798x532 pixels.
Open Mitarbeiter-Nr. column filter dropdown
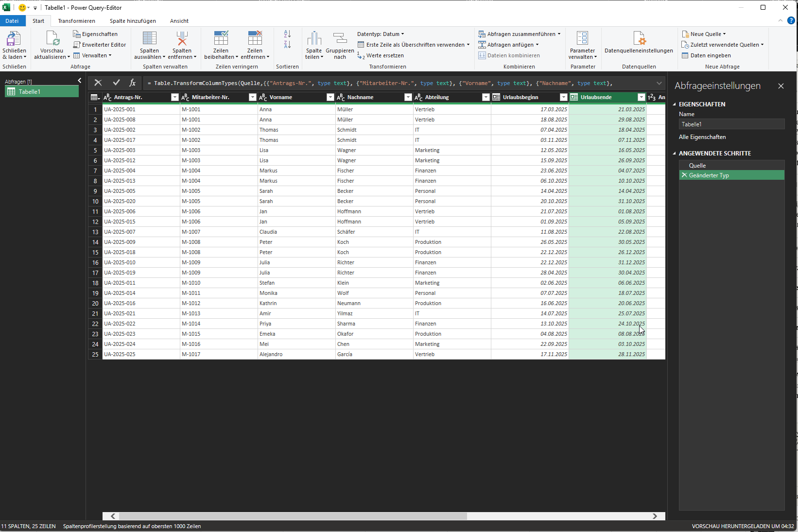[253, 97]
